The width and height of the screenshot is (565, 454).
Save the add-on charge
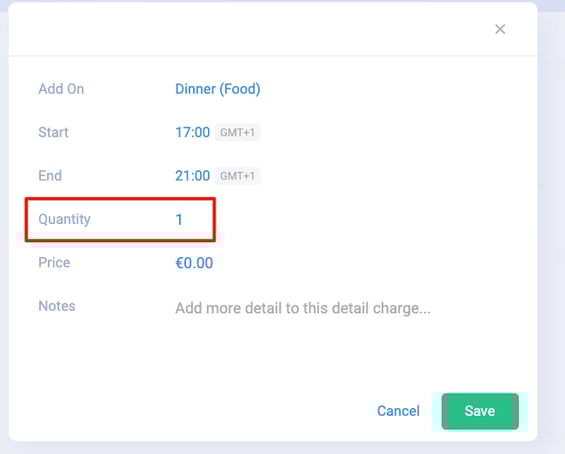[x=480, y=411]
